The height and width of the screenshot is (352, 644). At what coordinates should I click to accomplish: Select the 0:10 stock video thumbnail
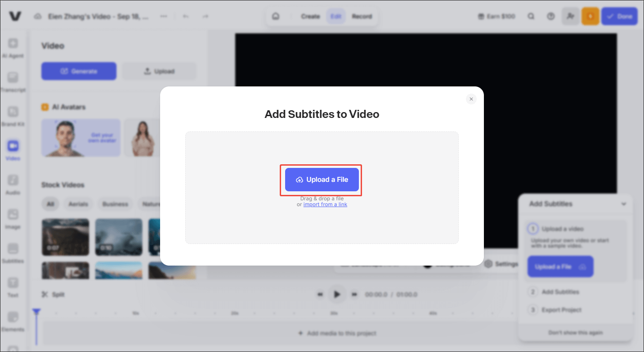point(119,237)
